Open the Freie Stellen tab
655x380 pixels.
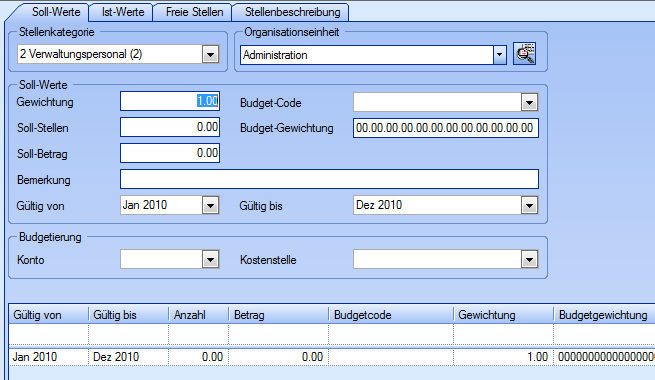click(194, 12)
